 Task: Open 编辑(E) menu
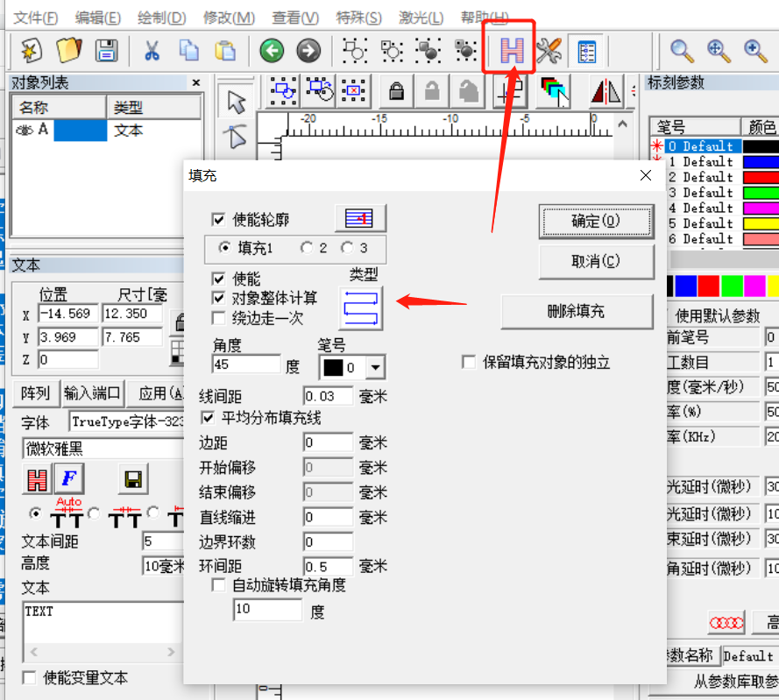pyautogui.click(x=98, y=18)
